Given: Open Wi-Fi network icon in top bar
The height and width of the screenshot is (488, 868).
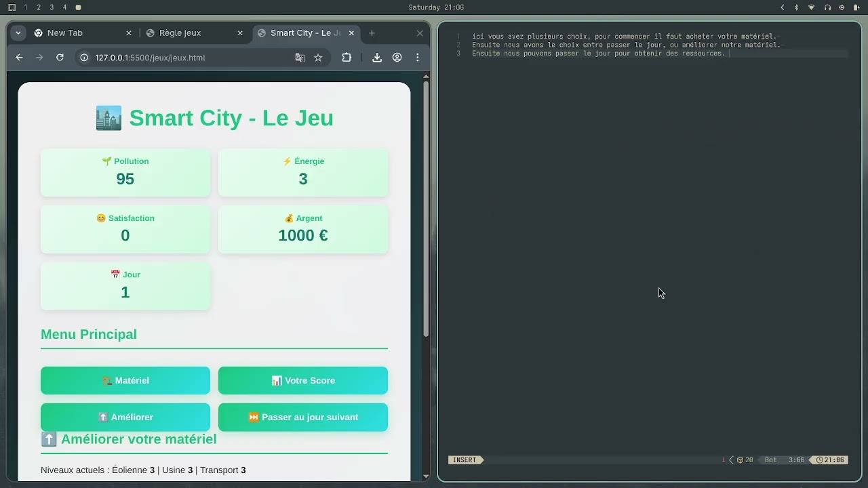Looking at the screenshot, I should pos(812,7).
